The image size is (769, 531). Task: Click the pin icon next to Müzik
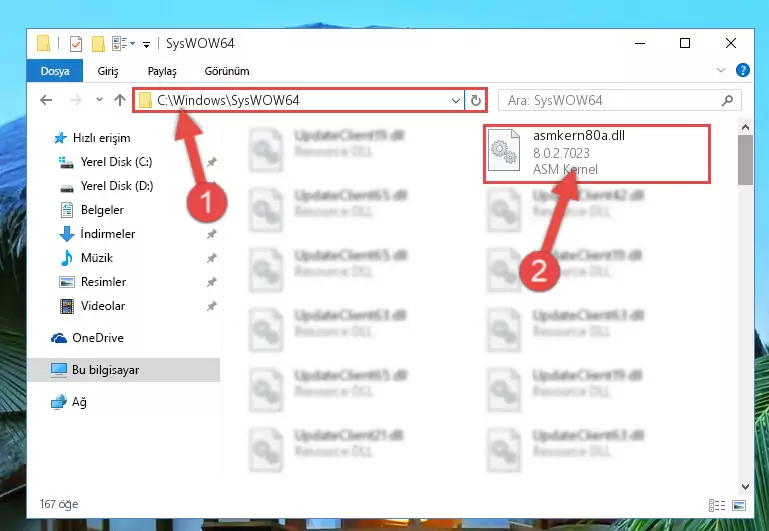pyautogui.click(x=211, y=258)
